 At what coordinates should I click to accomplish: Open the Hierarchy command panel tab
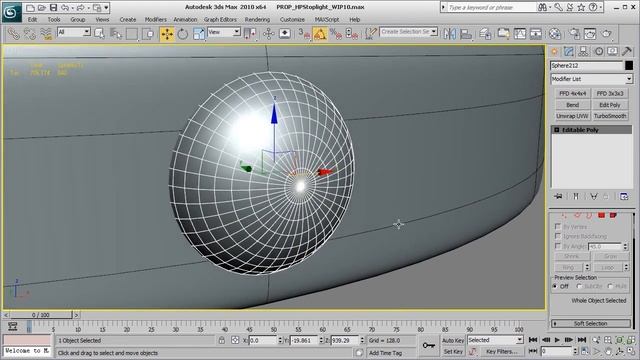(583, 51)
